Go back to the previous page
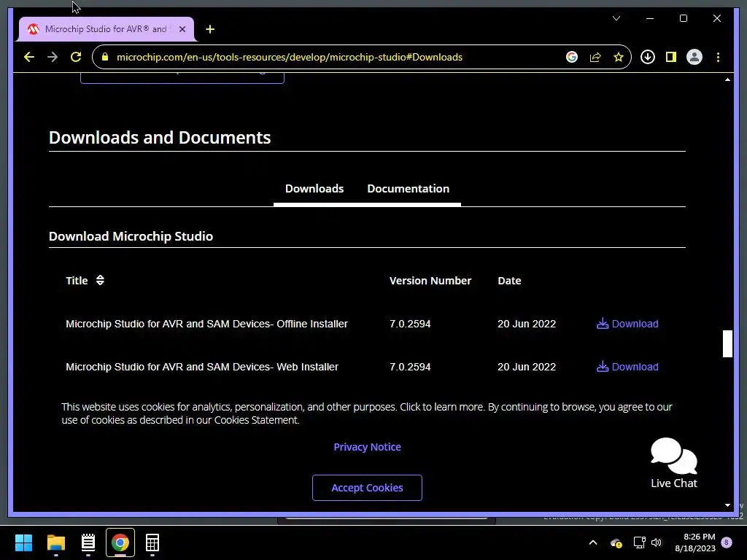This screenshot has height=560, width=747. pos(29,57)
